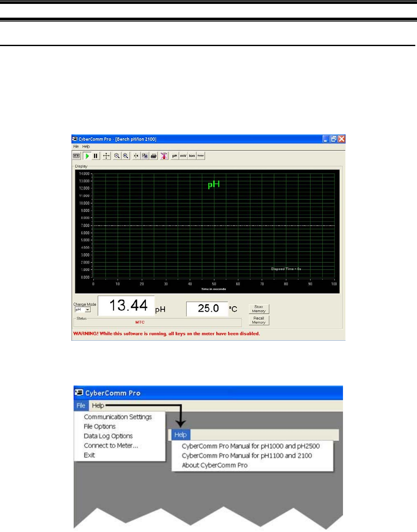Viewport: 417px width, 532px height.
Task: Click Help in lower window menu bar
Action: (x=98, y=405)
